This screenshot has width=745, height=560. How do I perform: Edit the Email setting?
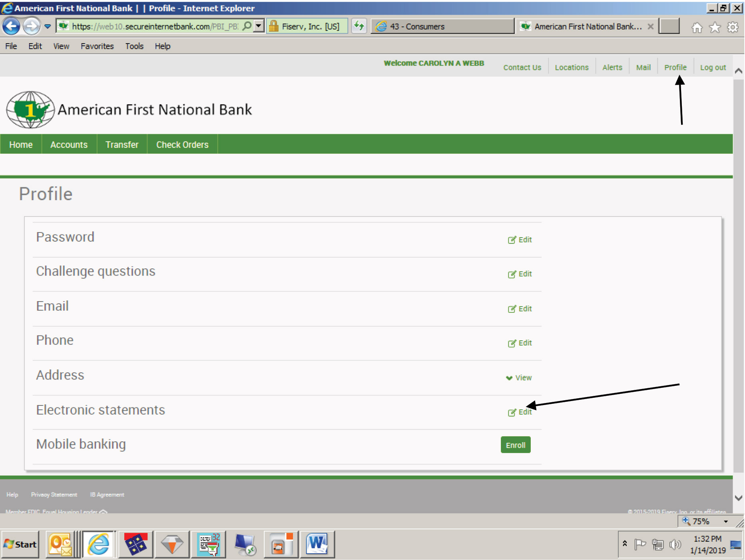coord(520,309)
